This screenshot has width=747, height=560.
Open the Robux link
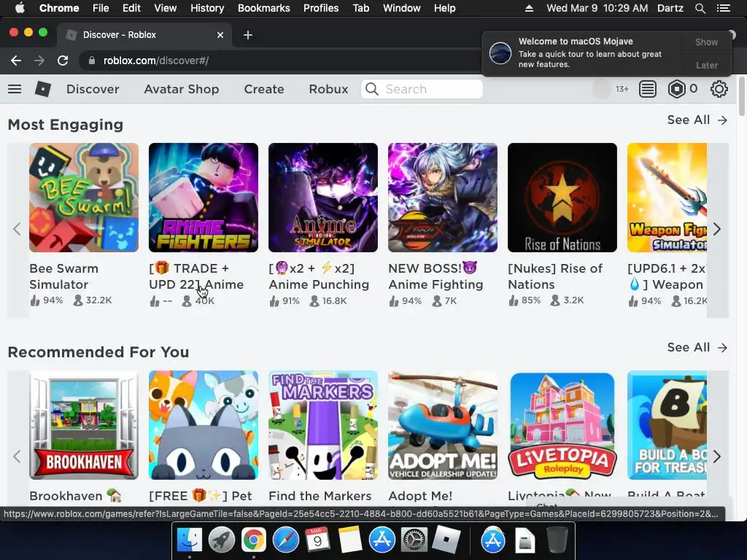328,89
